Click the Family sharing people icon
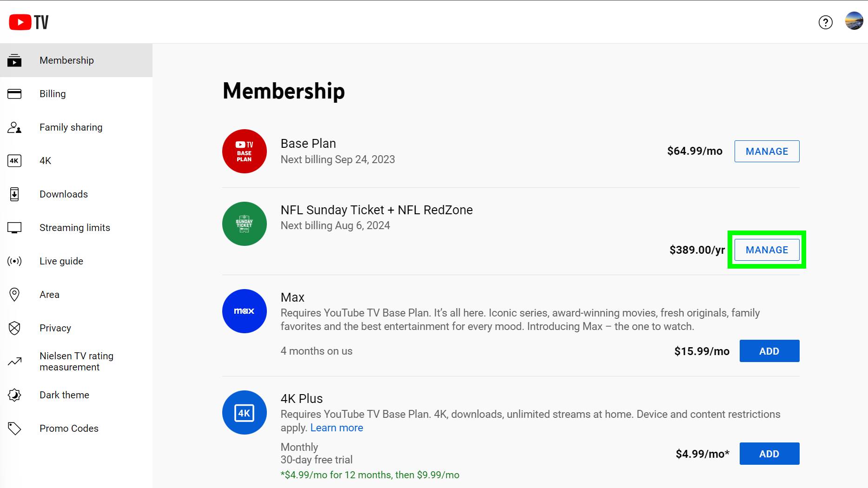This screenshot has height=488, width=868. tap(14, 127)
